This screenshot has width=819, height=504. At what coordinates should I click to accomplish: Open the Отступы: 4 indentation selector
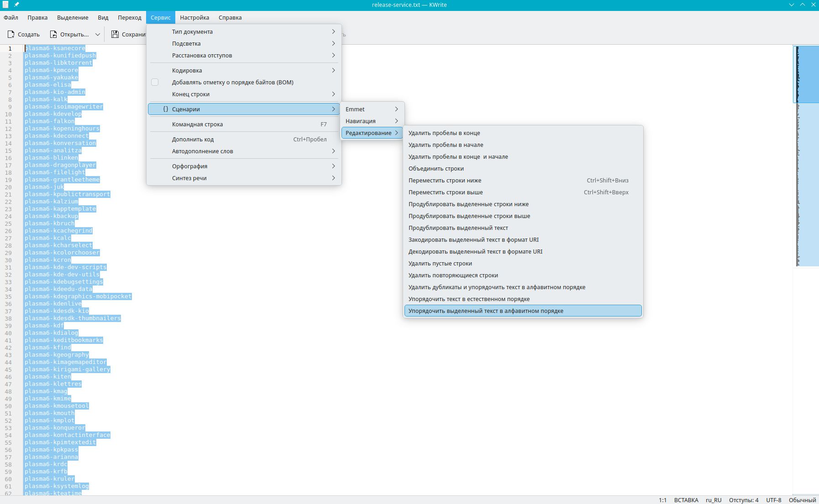click(x=744, y=500)
